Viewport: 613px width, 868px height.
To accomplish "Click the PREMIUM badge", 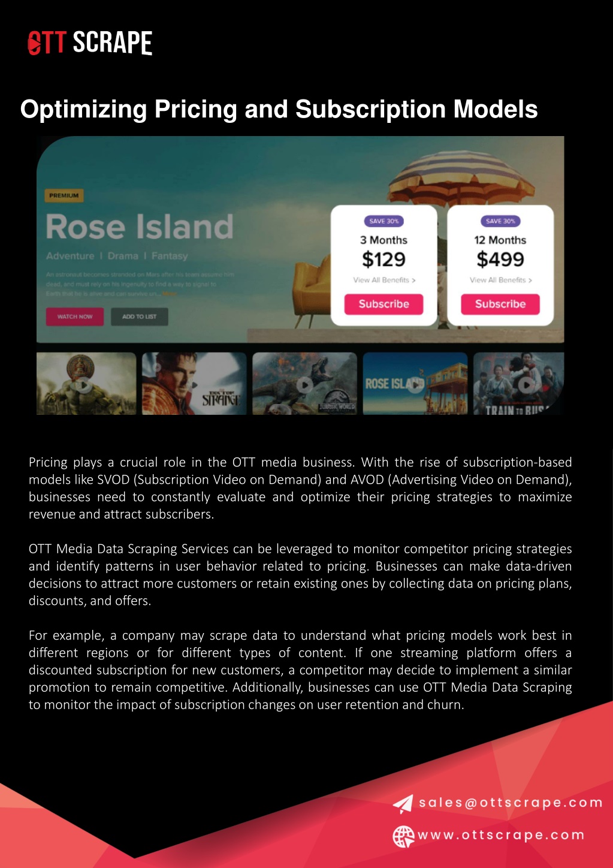I will pyautogui.click(x=64, y=195).
